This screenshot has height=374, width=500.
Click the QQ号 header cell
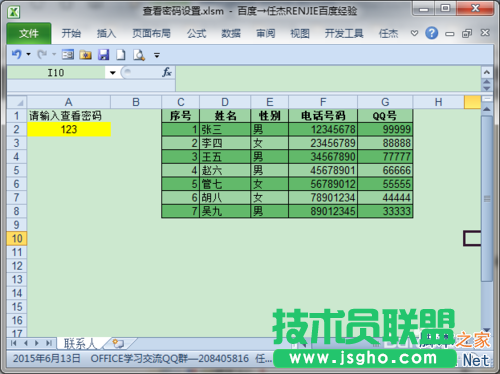click(x=385, y=116)
